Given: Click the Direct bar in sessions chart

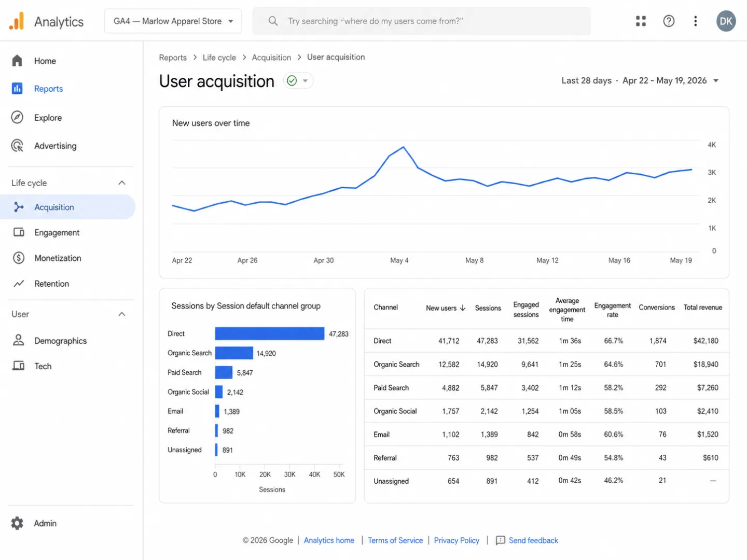Looking at the screenshot, I should (x=270, y=333).
